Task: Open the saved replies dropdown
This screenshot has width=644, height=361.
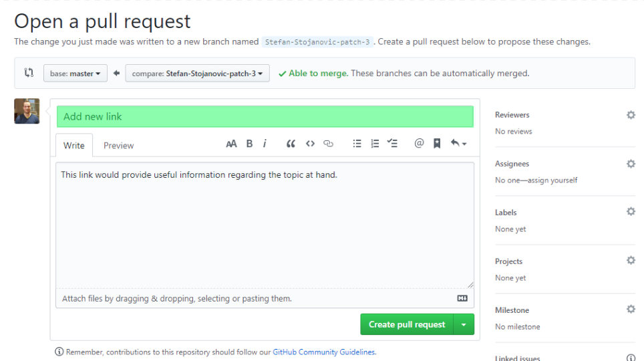Action: pos(458,144)
